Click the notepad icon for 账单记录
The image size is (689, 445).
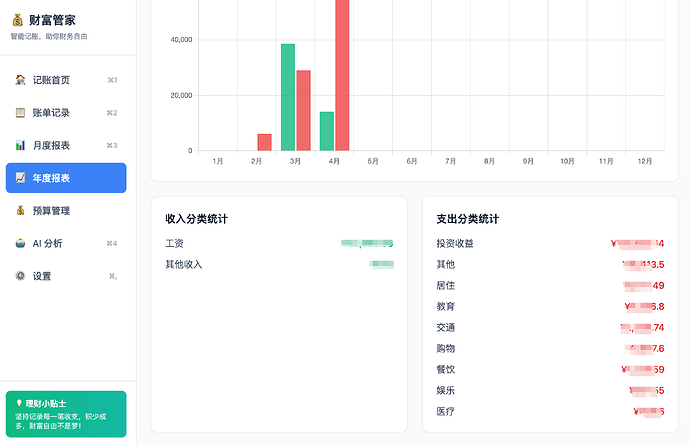(20, 112)
